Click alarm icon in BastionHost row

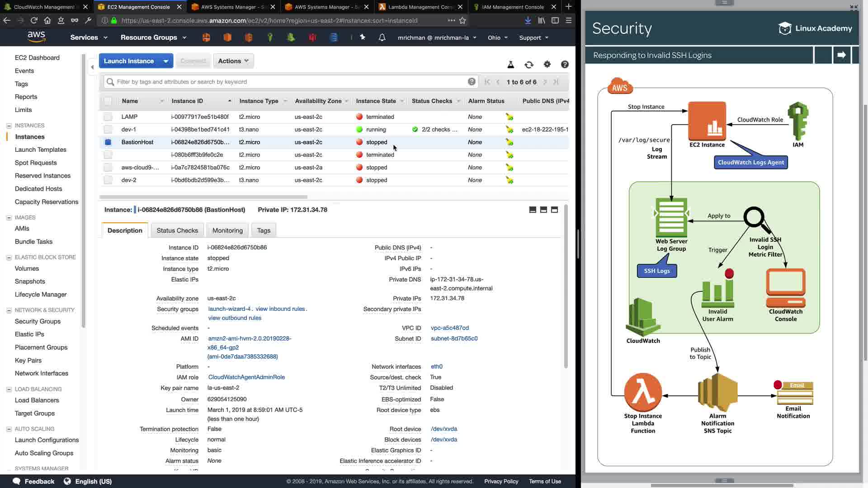[509, 142]
